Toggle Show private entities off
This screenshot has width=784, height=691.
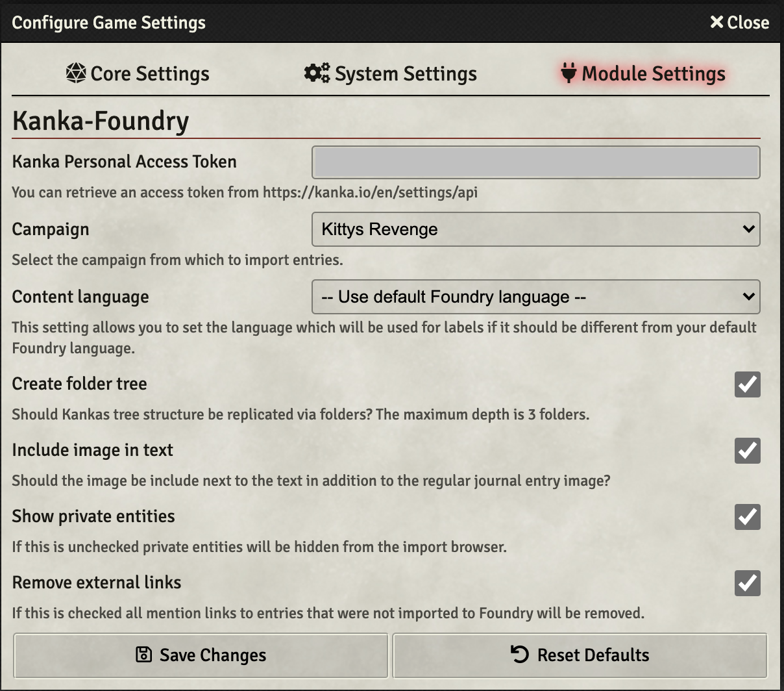(x=747, y=517)
